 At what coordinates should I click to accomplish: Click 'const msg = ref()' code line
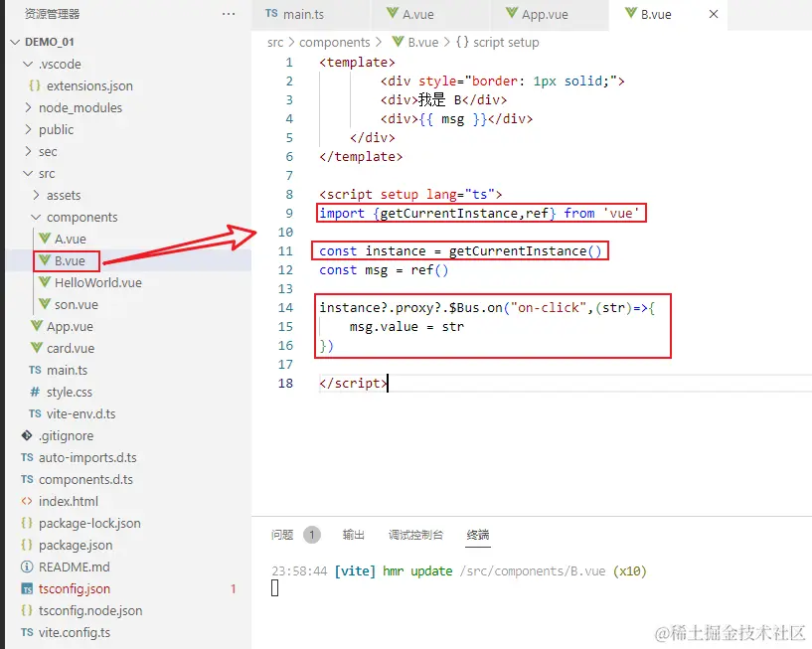(384, 270)
